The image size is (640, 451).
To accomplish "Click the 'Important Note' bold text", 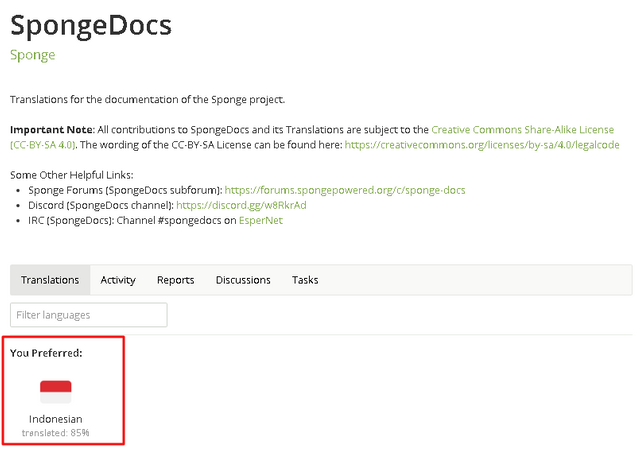I will coord(52,129).
